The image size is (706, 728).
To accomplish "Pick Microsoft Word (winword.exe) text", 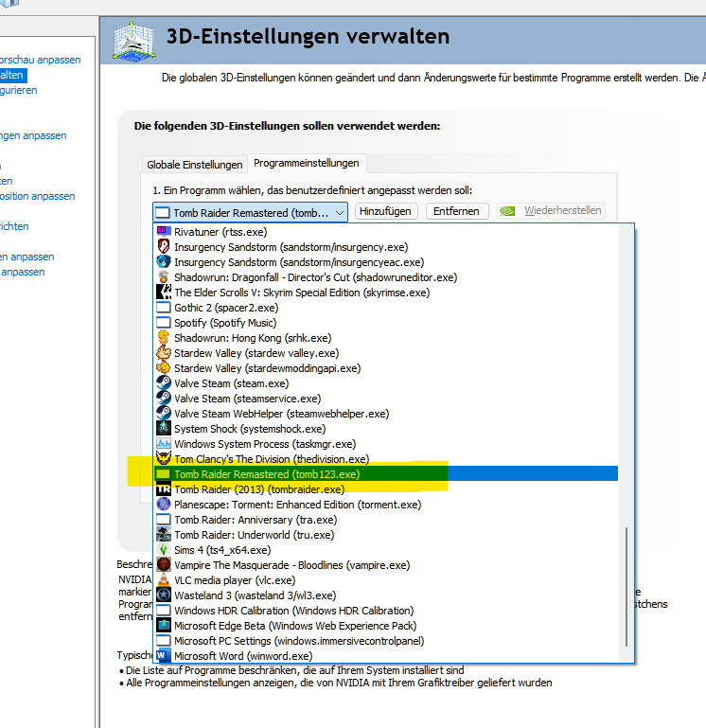I will tap(243, 656).
